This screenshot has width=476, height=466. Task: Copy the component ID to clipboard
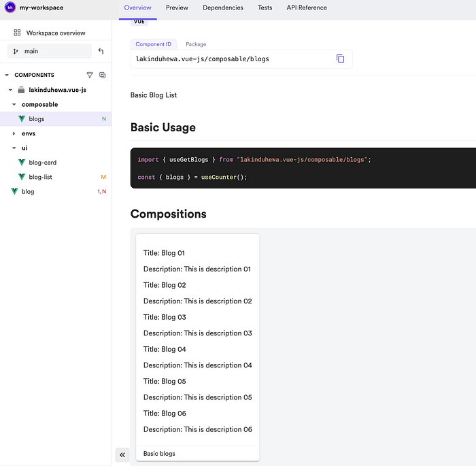340,59
